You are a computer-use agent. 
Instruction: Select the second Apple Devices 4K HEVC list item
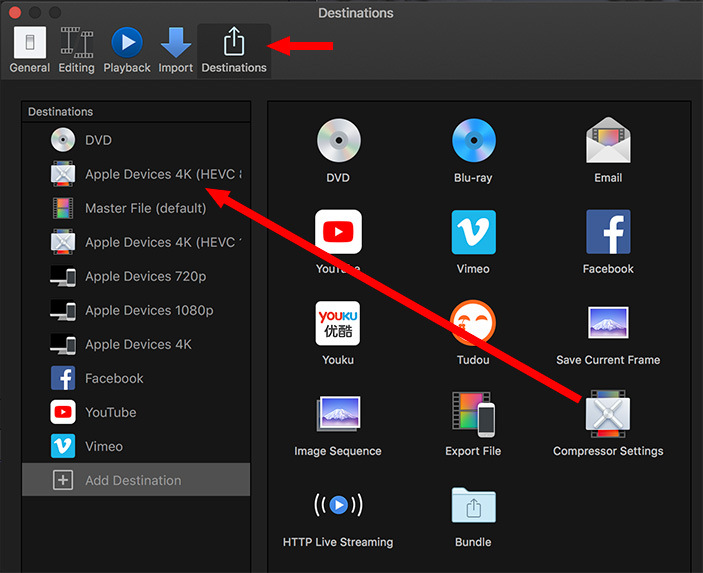[136, 242]
